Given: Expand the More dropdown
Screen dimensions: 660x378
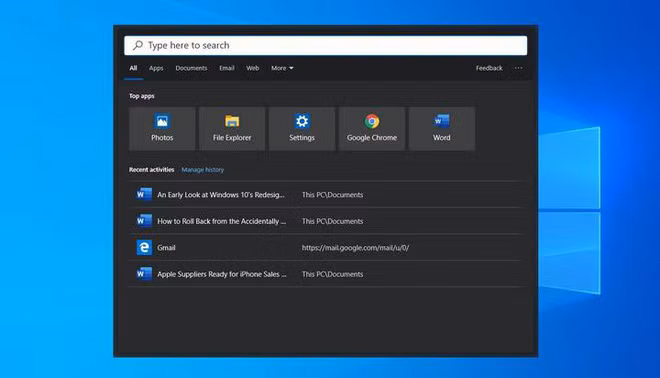Looking at the screenshot, I should click(x=282, y=68).
